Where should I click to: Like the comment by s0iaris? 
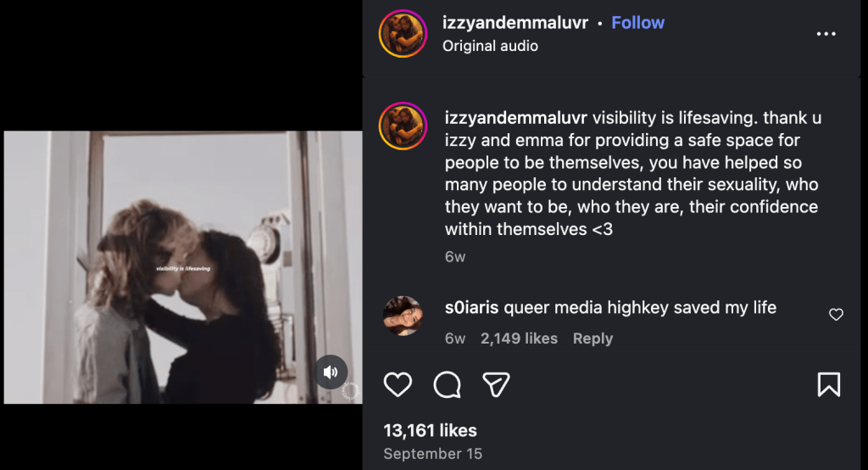tap(836, 315)
